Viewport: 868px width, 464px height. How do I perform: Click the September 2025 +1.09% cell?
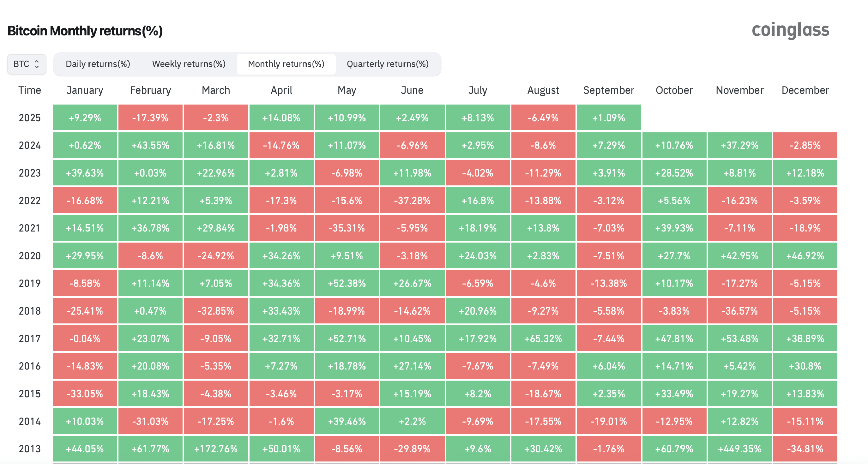608,118
